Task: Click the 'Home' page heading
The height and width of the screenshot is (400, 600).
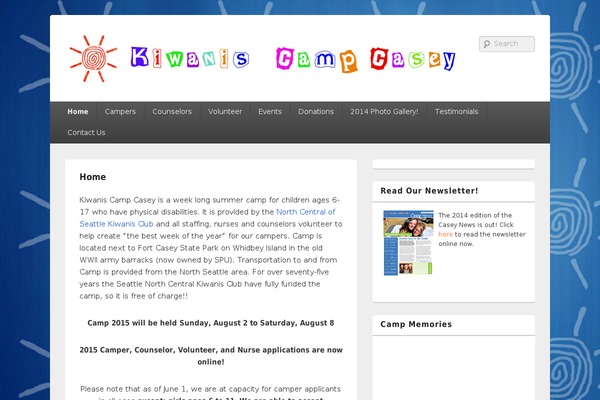Action: 93,177
